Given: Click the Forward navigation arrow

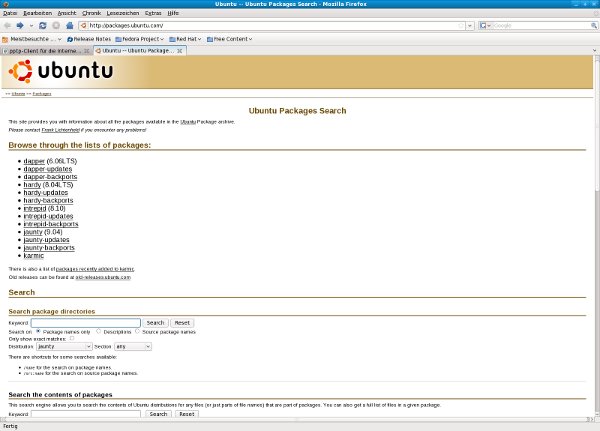Looking at the screenshot, I should tap(21, 25).
